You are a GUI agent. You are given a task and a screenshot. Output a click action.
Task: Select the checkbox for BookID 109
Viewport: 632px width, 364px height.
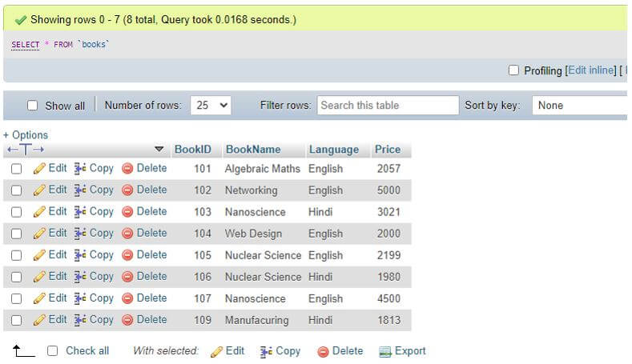point(17,321)
